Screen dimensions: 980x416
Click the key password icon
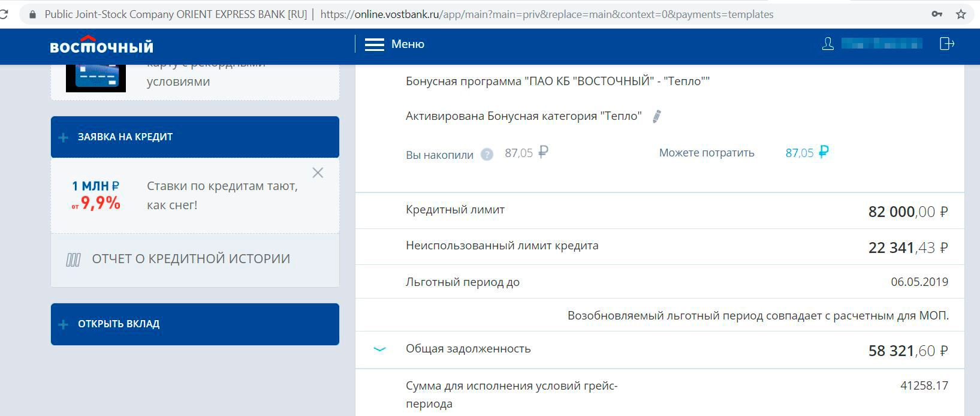(x=937, y=14)
